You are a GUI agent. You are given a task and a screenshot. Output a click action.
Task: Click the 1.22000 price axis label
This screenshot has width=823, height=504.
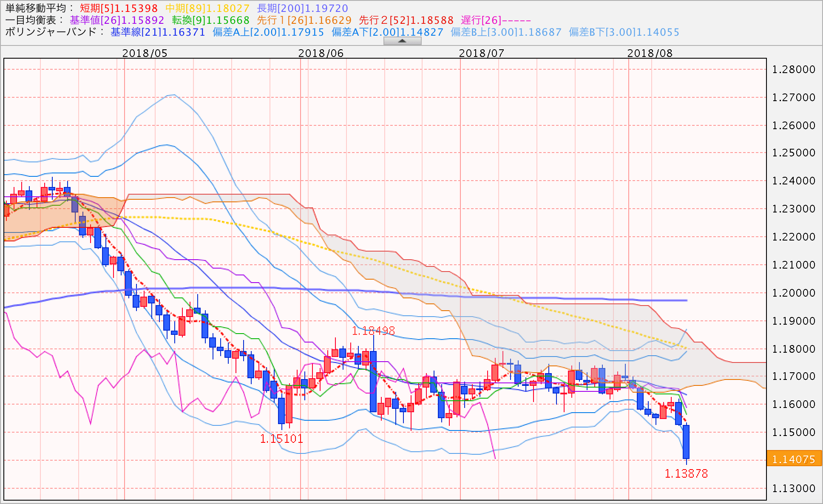[x=794, y=237]
